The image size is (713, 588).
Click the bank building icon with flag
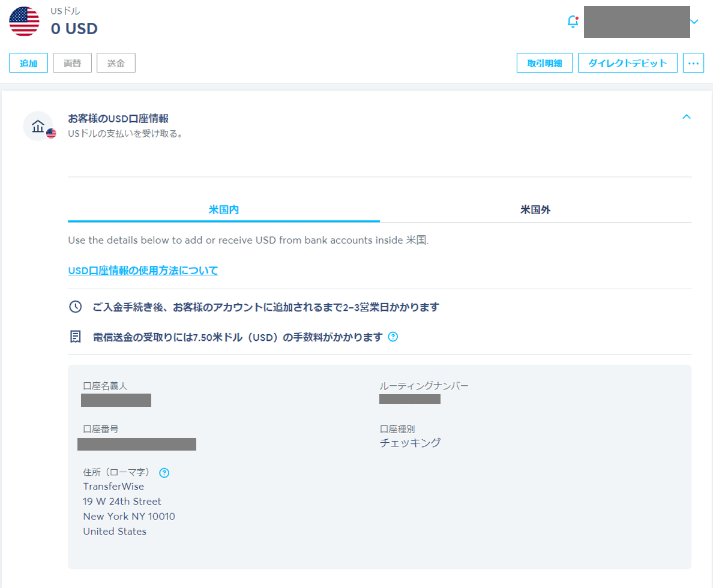tap(38, 127)
